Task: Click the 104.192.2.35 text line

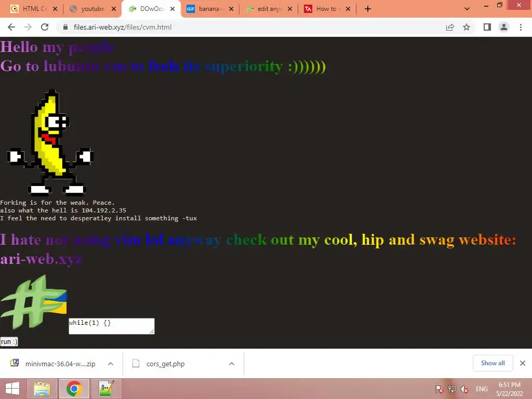Action: 63,210
